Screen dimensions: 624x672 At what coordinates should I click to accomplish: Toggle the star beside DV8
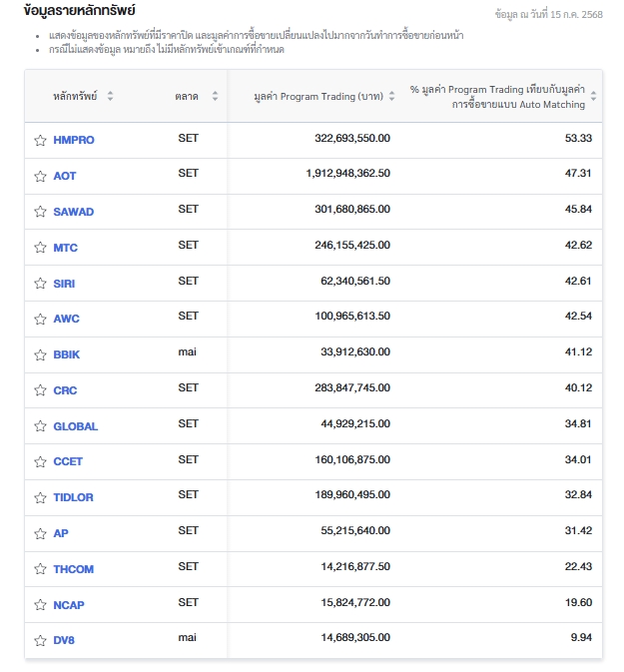40,641
